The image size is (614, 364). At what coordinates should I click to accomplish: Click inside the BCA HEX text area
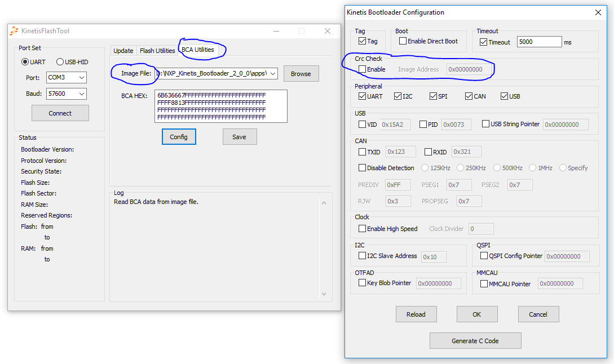221,106
